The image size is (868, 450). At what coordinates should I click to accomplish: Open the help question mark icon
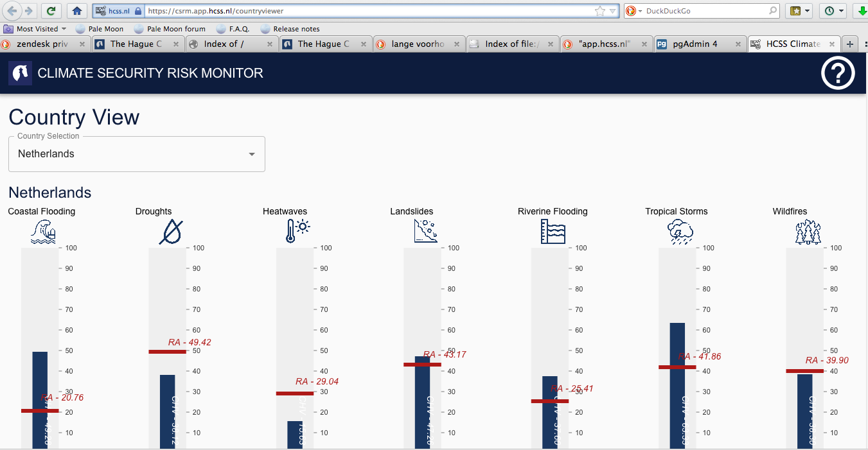[838, 73]
